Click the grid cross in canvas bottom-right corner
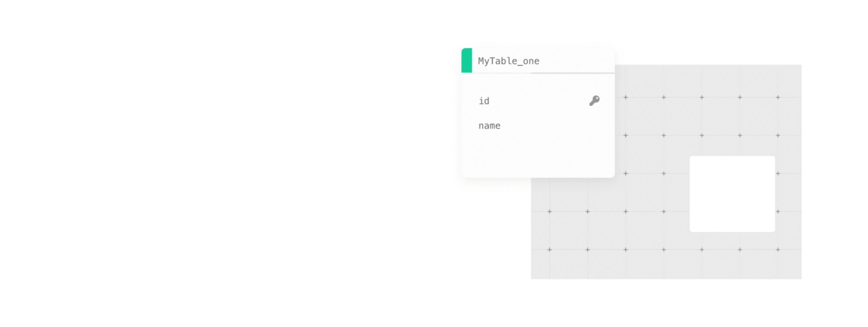Screen dimensions: 868x327 pos(778,249)
